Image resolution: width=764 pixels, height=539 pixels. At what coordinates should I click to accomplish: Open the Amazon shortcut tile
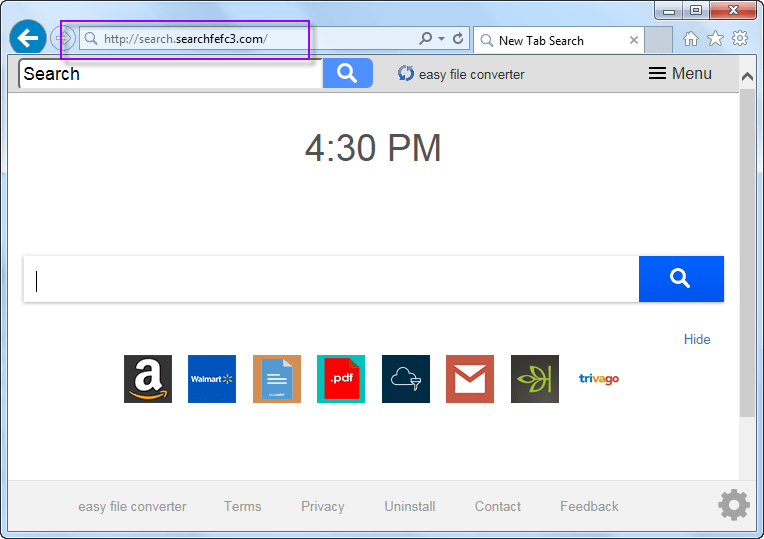coord(148,379)
